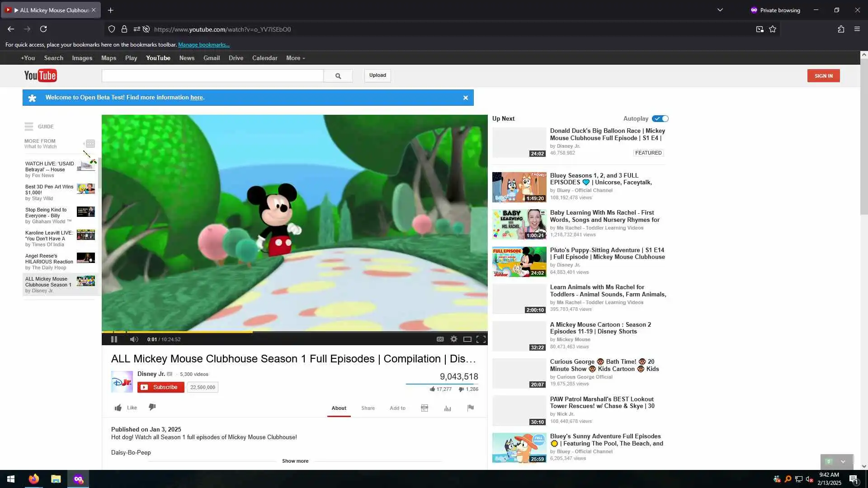Click the red Sign In button
This screenshot has width=868, height=488.
(x=823, y=76)
